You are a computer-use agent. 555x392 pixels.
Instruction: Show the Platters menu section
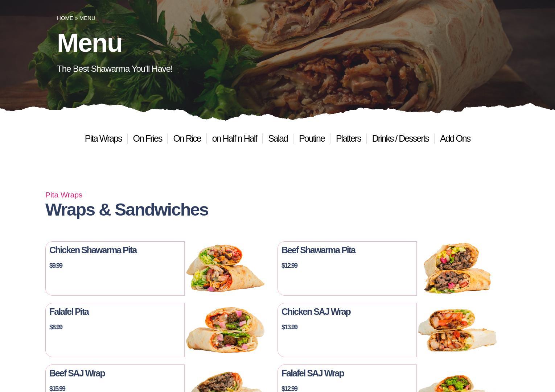[x=348, y=138]
